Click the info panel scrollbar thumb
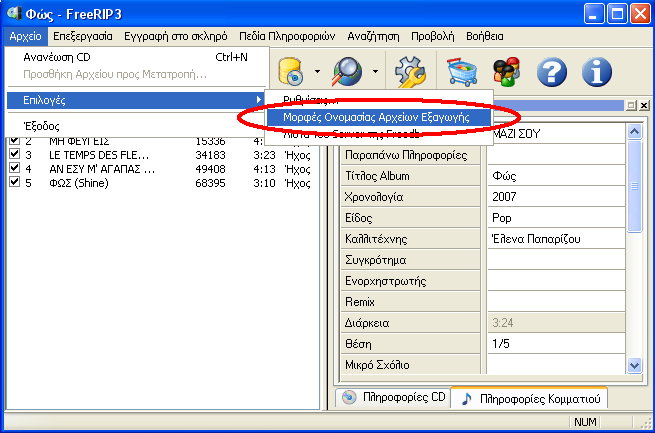Screen dimensions: 655x433 pos(635,186)
